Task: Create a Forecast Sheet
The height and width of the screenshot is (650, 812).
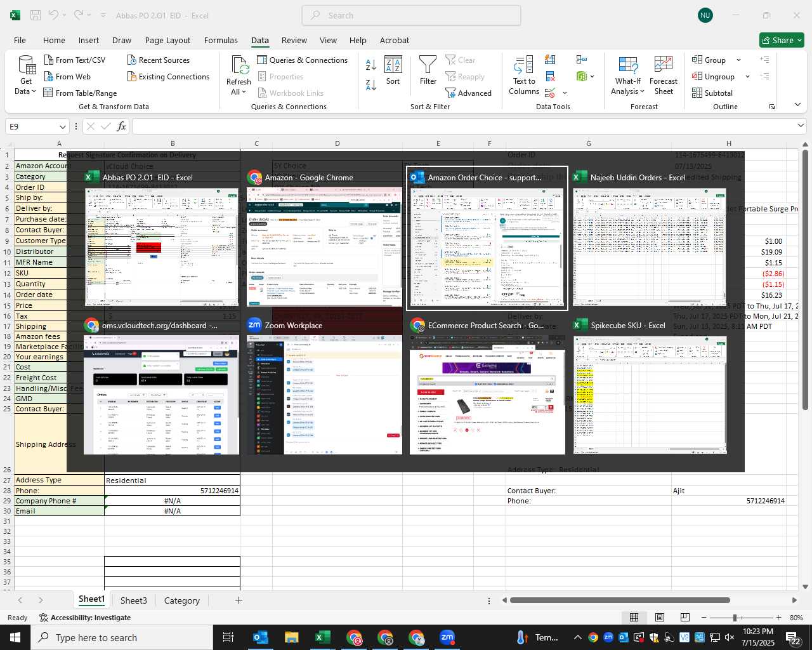Action: (x=664, y=76)
